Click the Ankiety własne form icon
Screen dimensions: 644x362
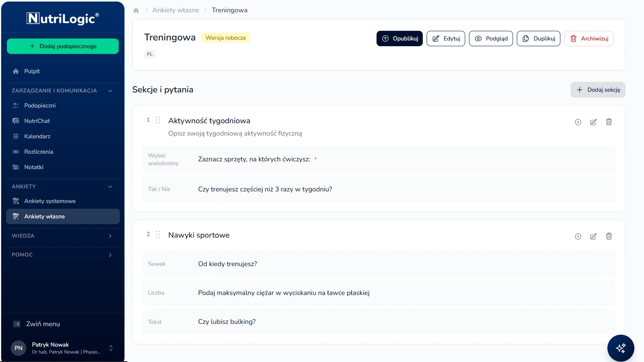[16, 216]
